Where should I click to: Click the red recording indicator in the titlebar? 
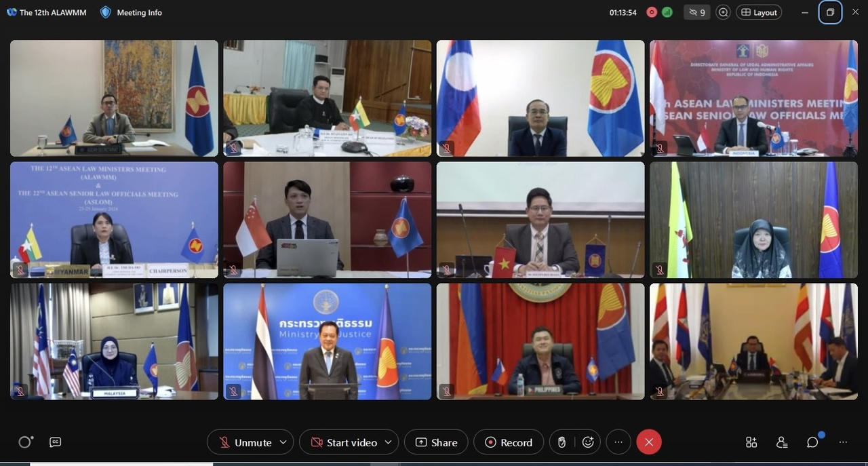(x=651, y=12)
